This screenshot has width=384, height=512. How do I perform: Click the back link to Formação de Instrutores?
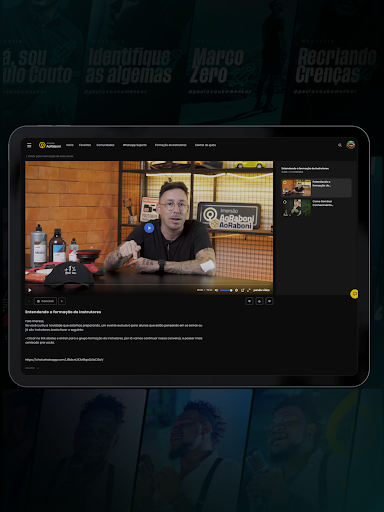tap(50, 156)
